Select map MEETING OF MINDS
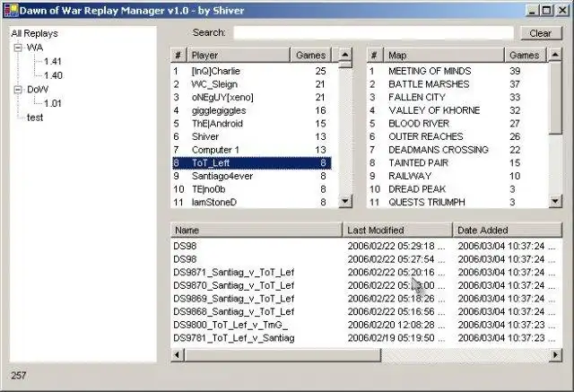 (457, 71)
